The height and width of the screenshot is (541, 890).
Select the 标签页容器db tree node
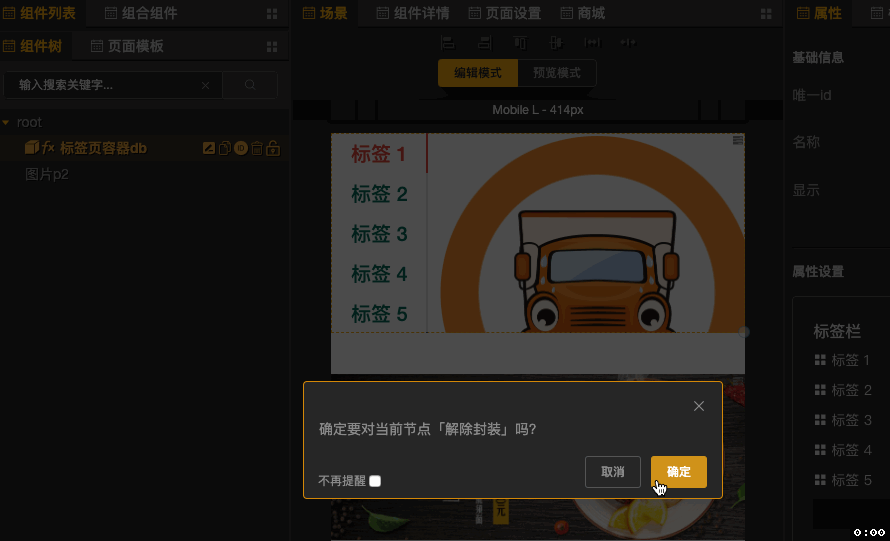(x=103, y=148)
